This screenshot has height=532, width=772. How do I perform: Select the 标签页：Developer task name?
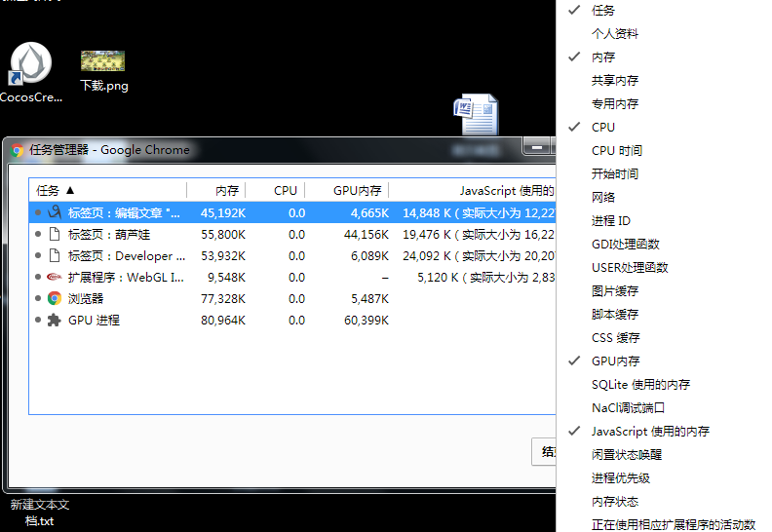point(127,256)
